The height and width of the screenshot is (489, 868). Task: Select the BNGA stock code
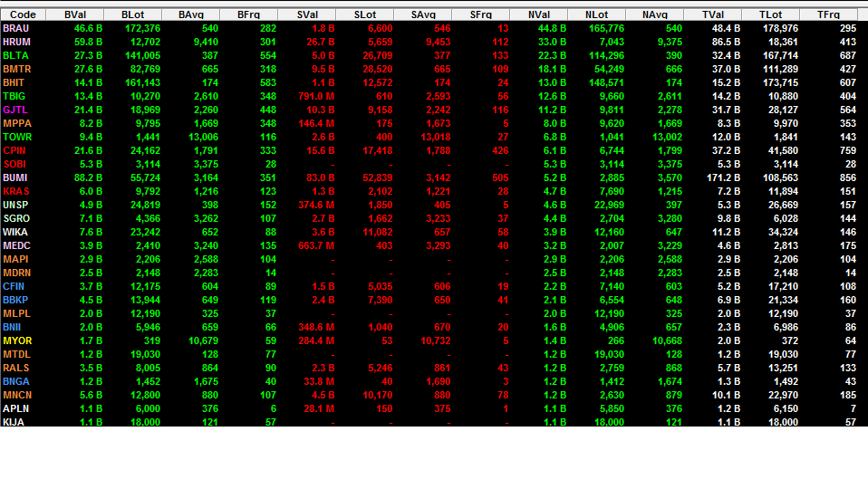point(16,381)
